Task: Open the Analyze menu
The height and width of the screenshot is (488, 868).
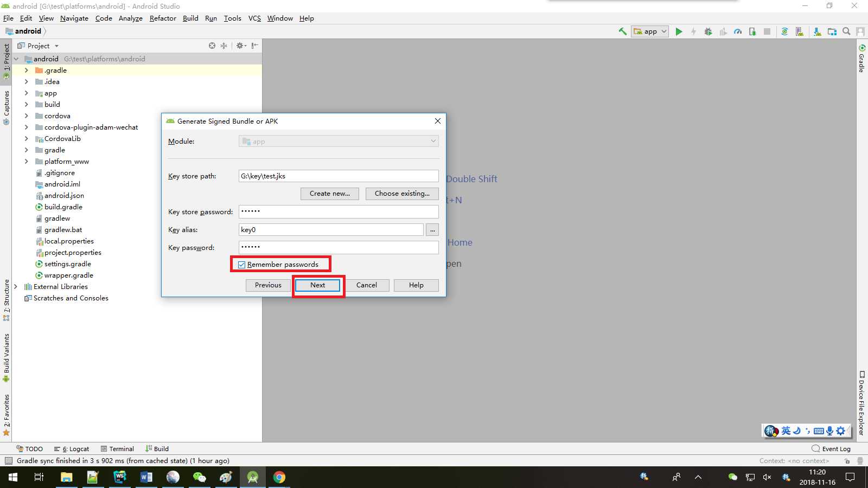Action: (131, 18)
